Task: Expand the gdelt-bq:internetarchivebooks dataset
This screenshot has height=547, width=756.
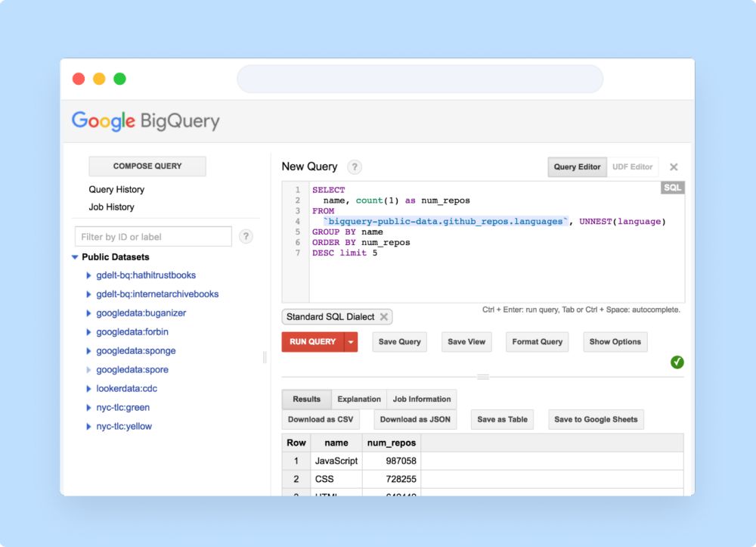Action: coord(88,294)
